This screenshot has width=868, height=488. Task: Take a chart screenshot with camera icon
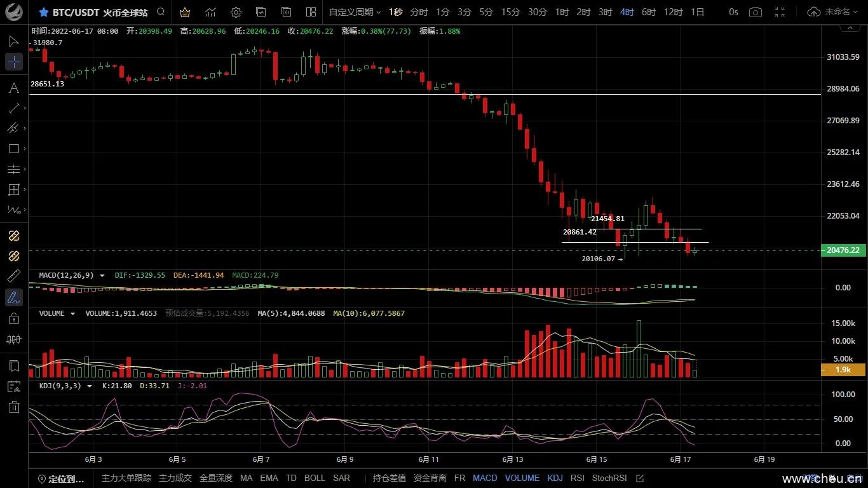point(755,12)
